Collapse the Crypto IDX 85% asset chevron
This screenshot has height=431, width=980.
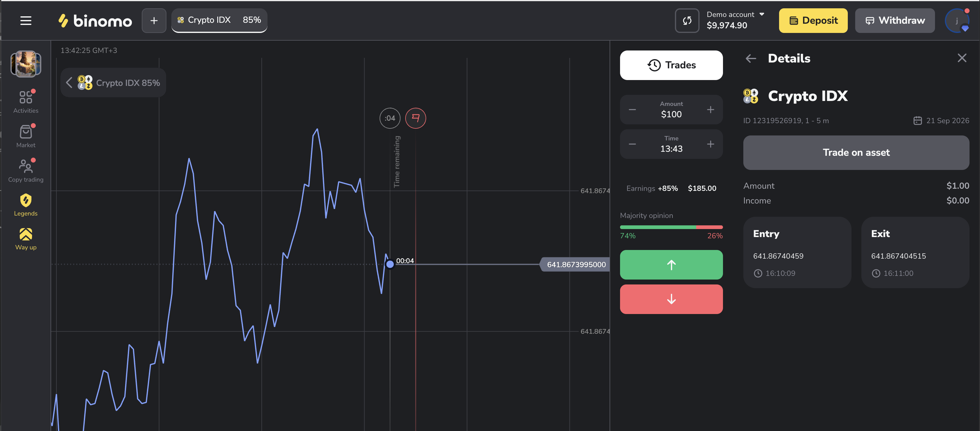(x=69, y=83)
